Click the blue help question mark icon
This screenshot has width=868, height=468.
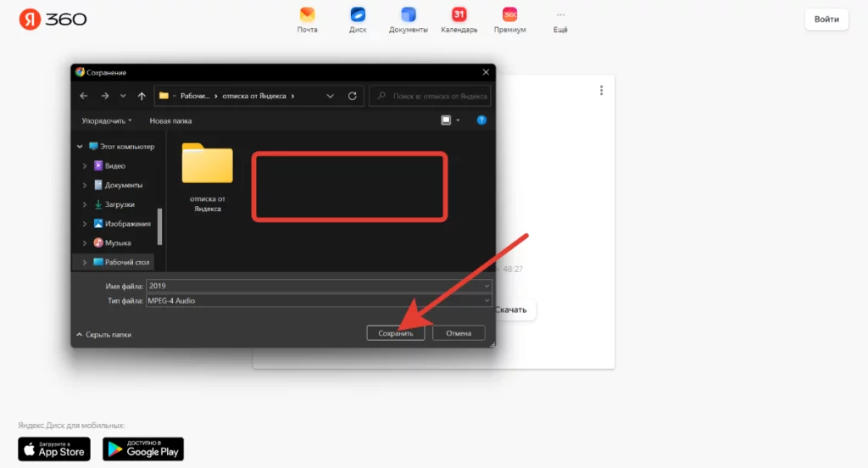coord(481,120)
